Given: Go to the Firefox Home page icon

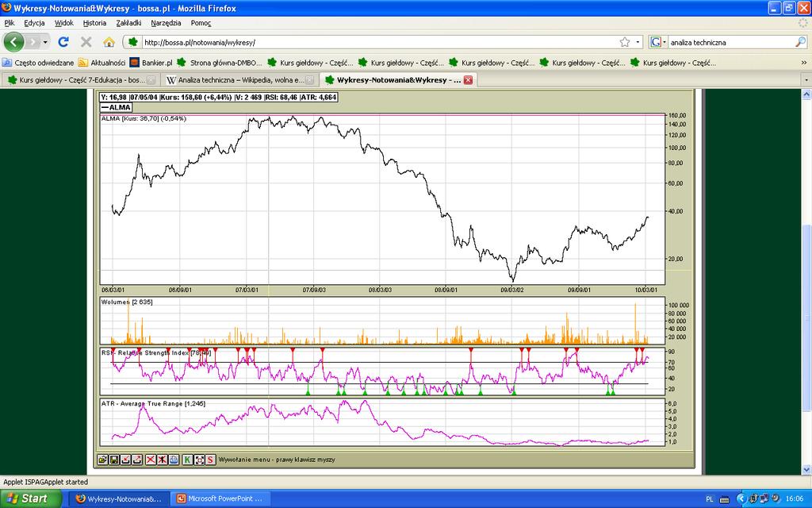Looking at the screenshot, I should [109, 42].
